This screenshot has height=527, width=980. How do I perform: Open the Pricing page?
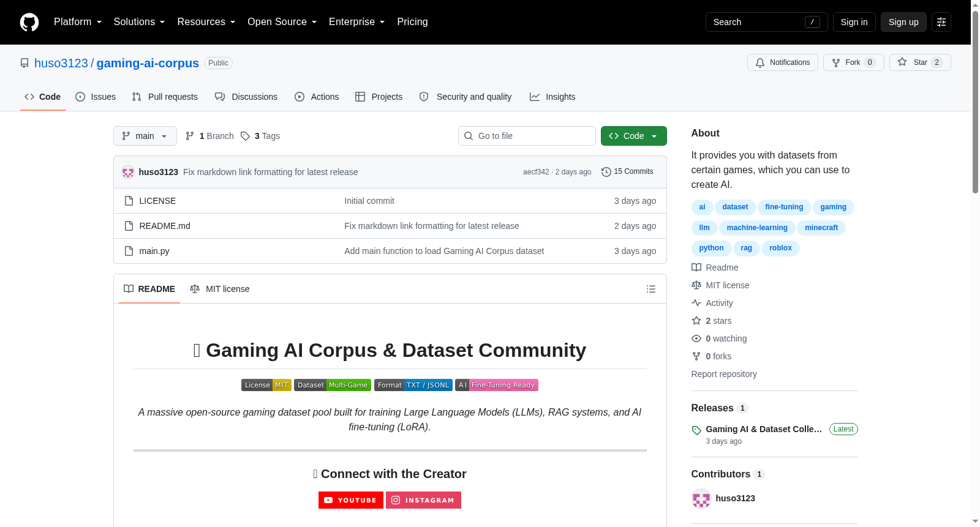click(412, 22)
